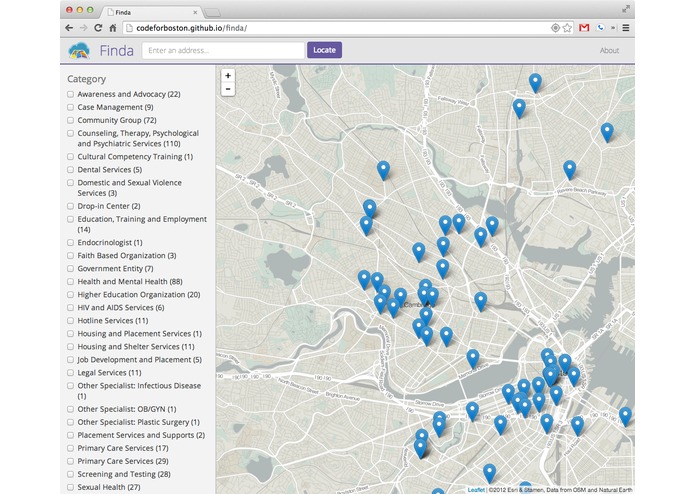This screenshot has width=695, height=494.
Task: Click the location target icon in address bar
Action: (x=555, y=28)
